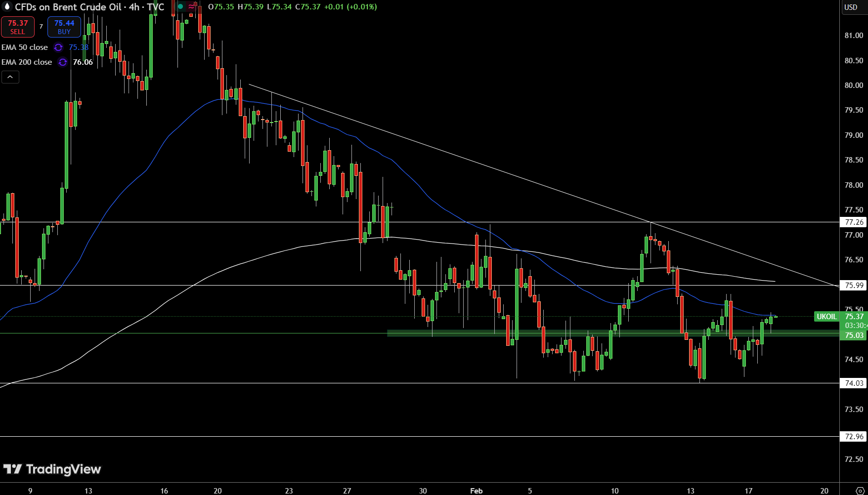Click the Feb label on time axis

(476, 491)
